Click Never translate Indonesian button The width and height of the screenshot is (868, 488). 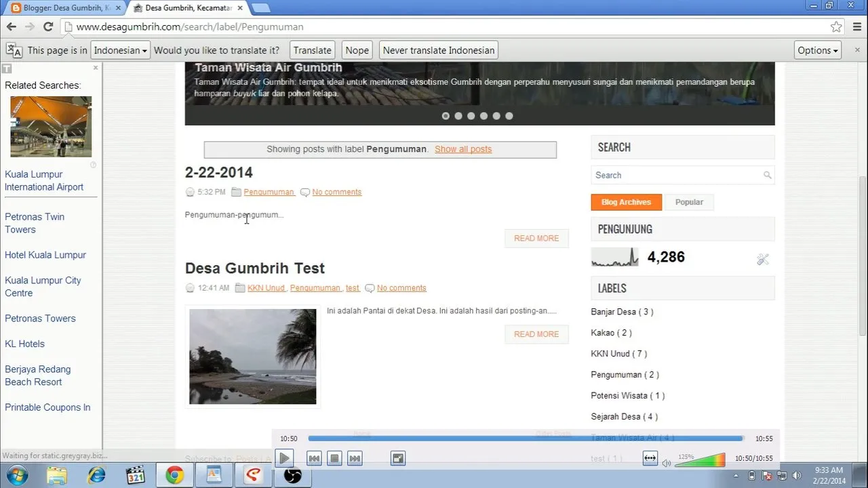439,50
